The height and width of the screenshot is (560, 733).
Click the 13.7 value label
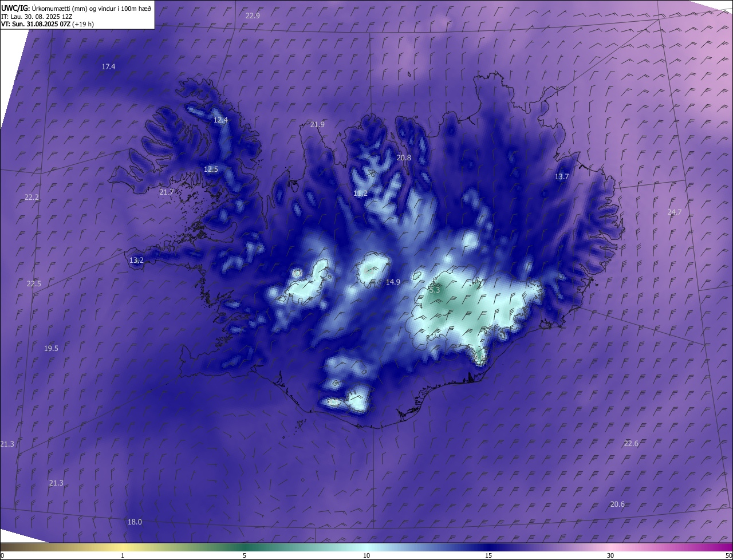pos(562,177)
